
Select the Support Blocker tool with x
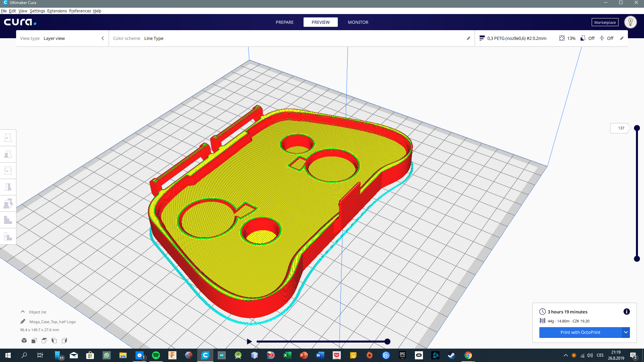8,236
